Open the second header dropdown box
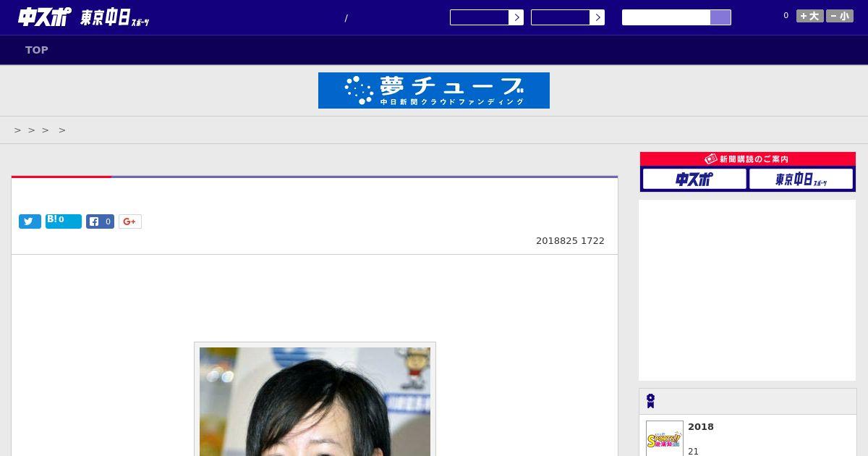868x456 pixels. [x=560, y=17]
